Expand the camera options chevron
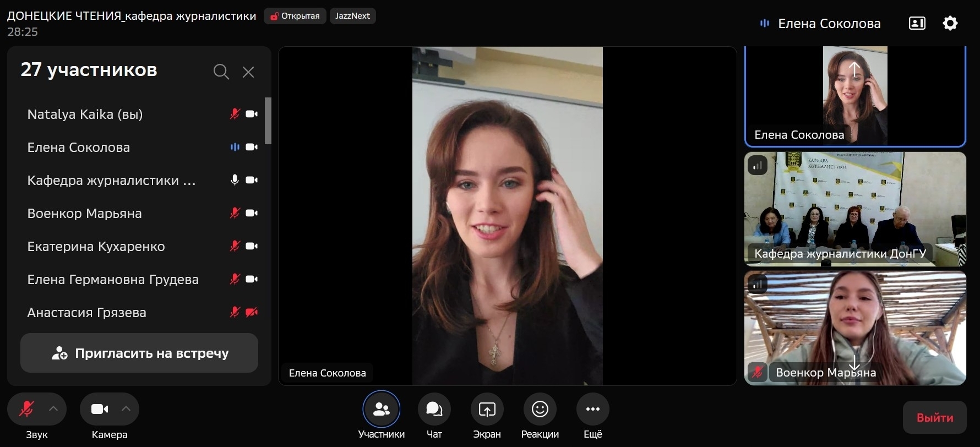The height and width of the screenshot is (447, 980). 126,408
